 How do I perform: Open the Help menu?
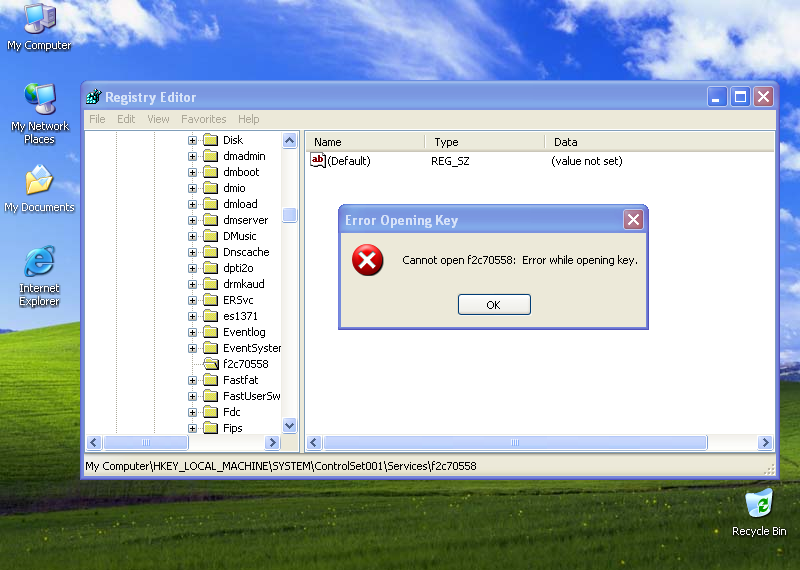pos(248,119)
